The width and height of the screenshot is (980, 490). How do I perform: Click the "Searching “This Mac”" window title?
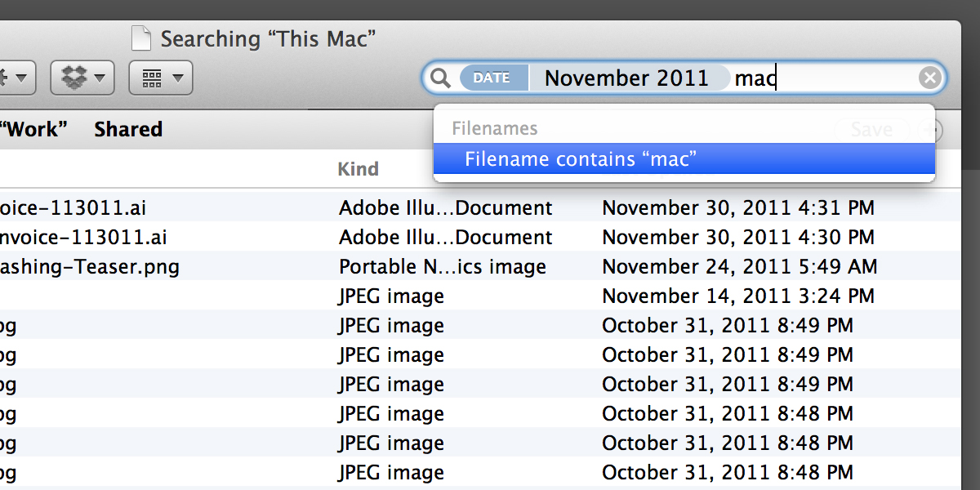click(x=268, y=38)
